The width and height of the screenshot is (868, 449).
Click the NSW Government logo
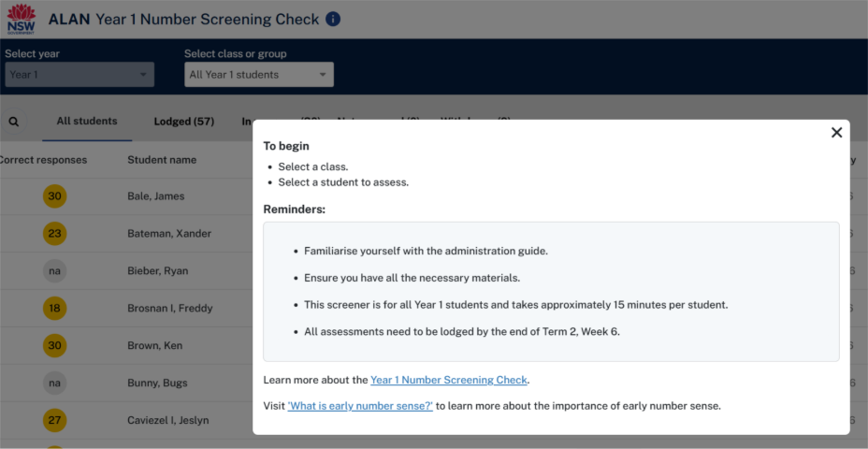tap(21, 19)
